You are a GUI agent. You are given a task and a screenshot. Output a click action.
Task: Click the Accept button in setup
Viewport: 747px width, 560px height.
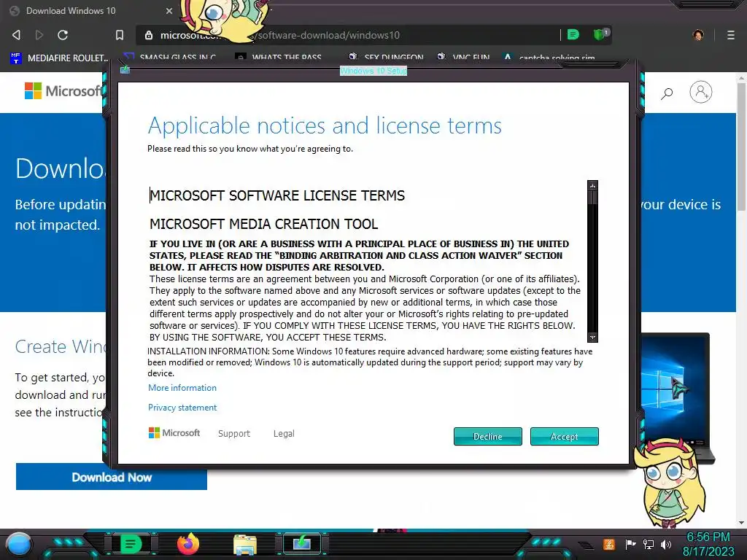(x=564, y=436)
